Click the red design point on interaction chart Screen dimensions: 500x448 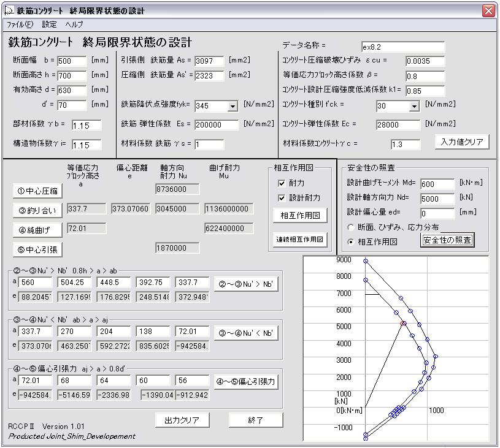[403, 324]
